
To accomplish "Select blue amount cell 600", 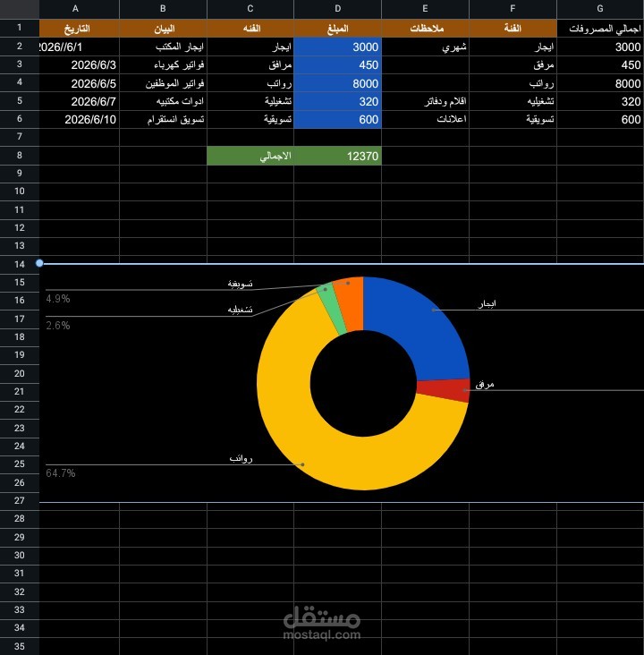I will click(337, 120).
